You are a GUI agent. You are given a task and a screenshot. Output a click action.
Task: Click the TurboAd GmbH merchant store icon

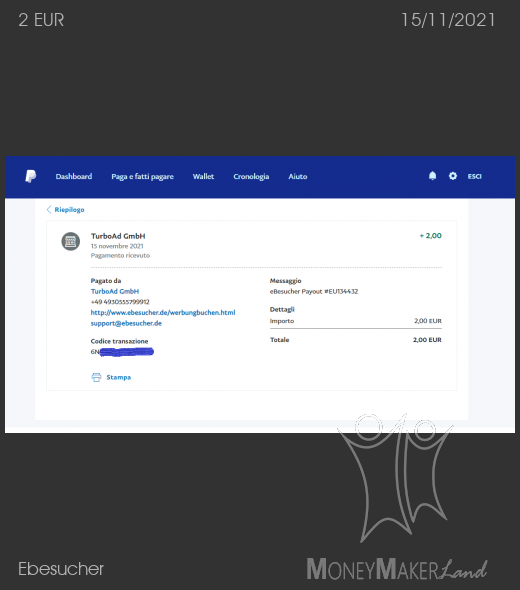tap(71, 242)
